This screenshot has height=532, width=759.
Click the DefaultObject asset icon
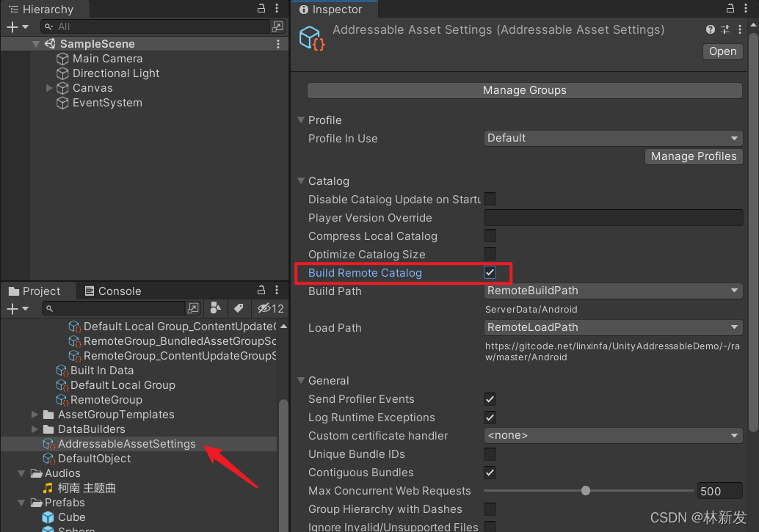click(49, 459)
